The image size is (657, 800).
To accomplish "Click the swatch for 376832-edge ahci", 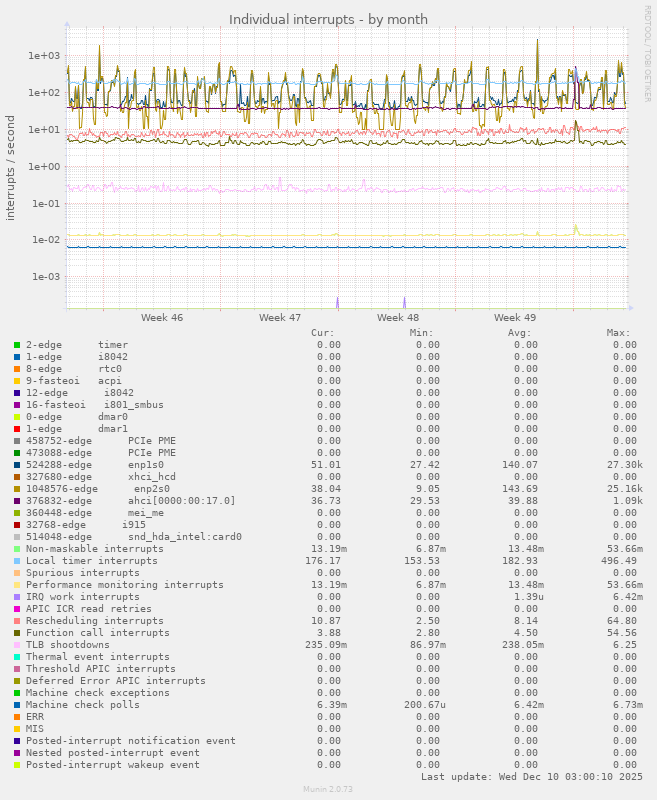I will (x=17, y=501).
